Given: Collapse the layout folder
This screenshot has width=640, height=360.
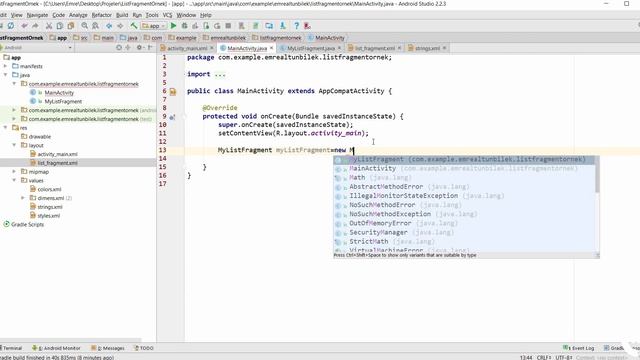Looking at the screenshot, I should pyautogui.click(x=14, y=145).
